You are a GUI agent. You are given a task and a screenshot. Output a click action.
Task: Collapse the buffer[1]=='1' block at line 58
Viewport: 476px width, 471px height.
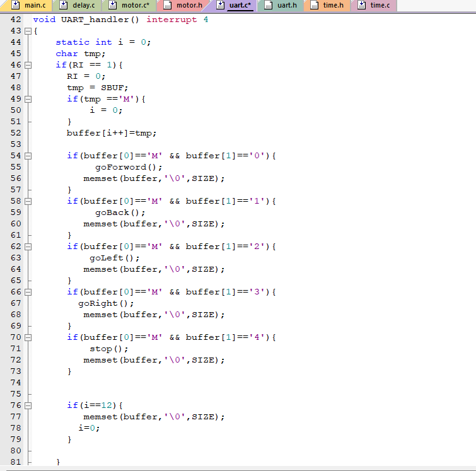point(28,201)
